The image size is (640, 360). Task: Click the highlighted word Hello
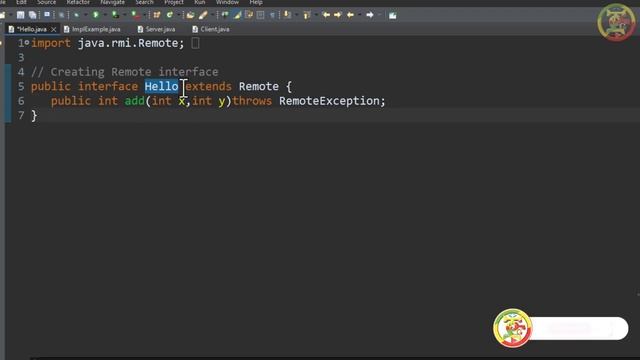tap(161, 87)
